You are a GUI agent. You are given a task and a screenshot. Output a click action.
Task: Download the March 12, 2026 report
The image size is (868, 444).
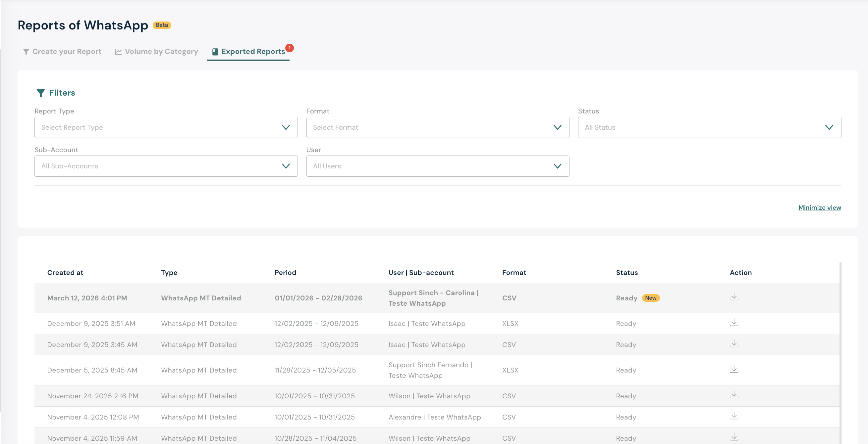733,297
